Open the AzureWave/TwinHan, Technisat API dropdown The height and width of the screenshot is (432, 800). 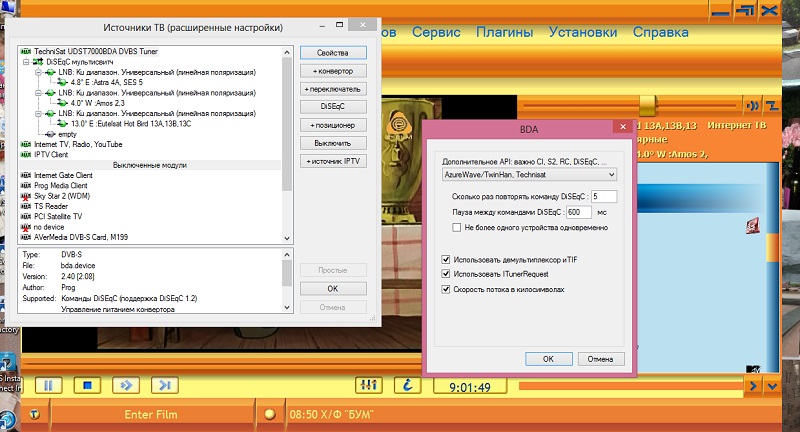pos(529,174)
